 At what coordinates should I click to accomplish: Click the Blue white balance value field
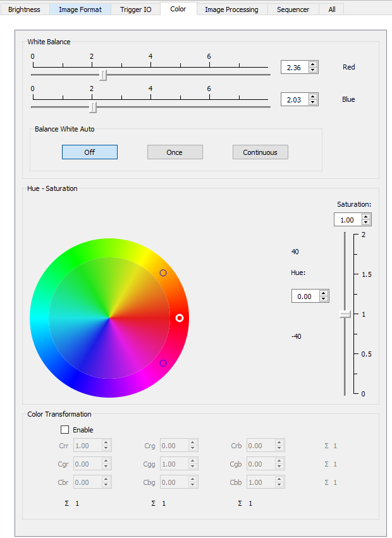[294, 99]
